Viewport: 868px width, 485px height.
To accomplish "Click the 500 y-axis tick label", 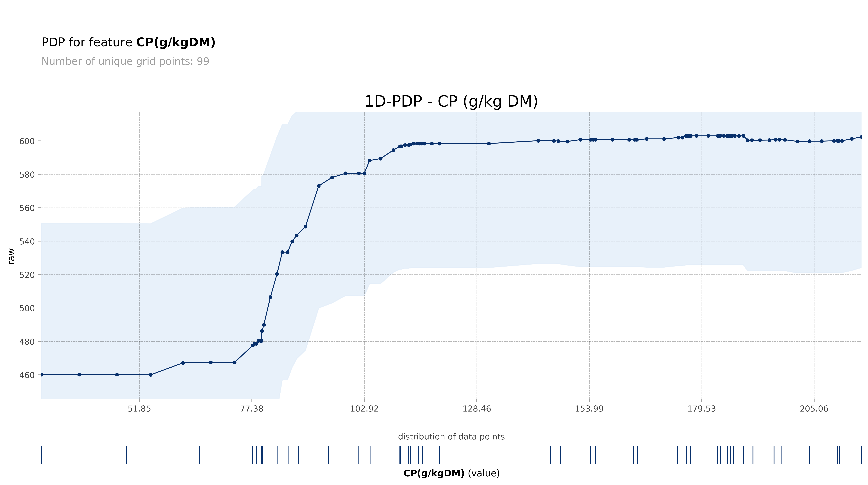I will [27, 308].
